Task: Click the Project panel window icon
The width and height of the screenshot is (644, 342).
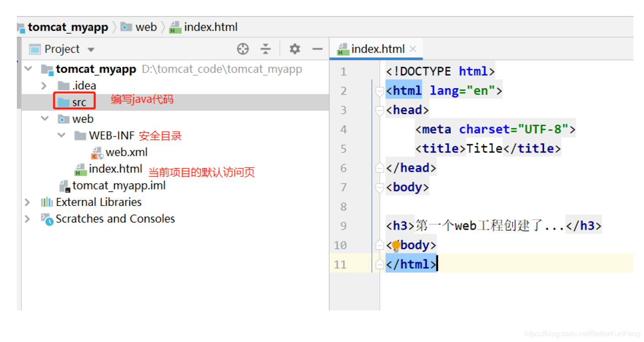Action: point(35,49)
